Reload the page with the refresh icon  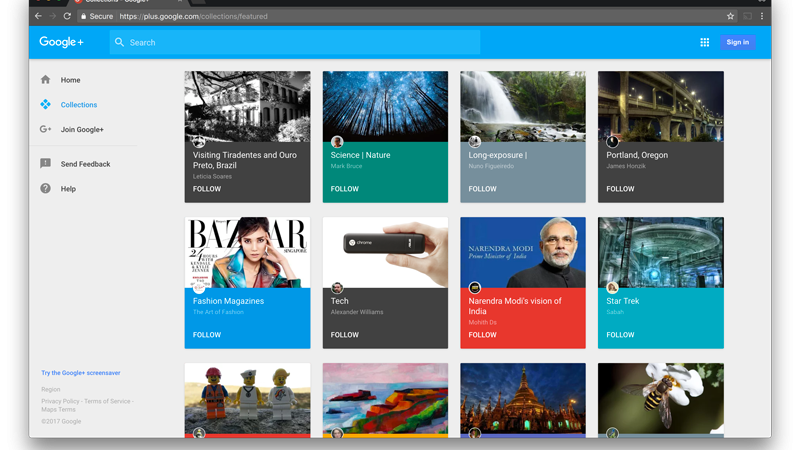click(x=67, y=16)
